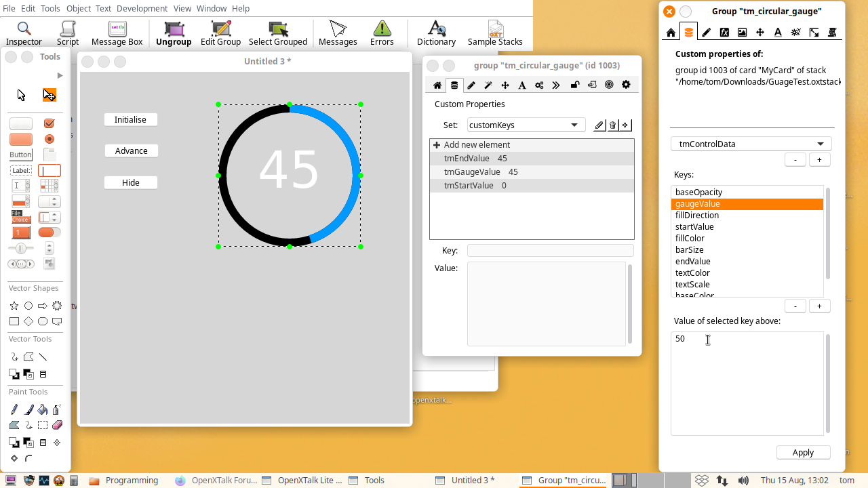This screenshot has width=868, height=488.
Task: Click the Ungroup toolbar icon
Action: (x=174, y=33)
